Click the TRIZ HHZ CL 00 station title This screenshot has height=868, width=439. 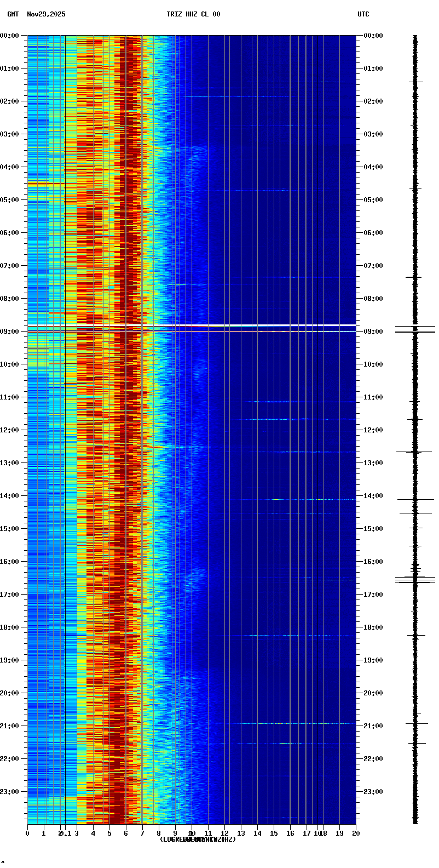(193, 14)
